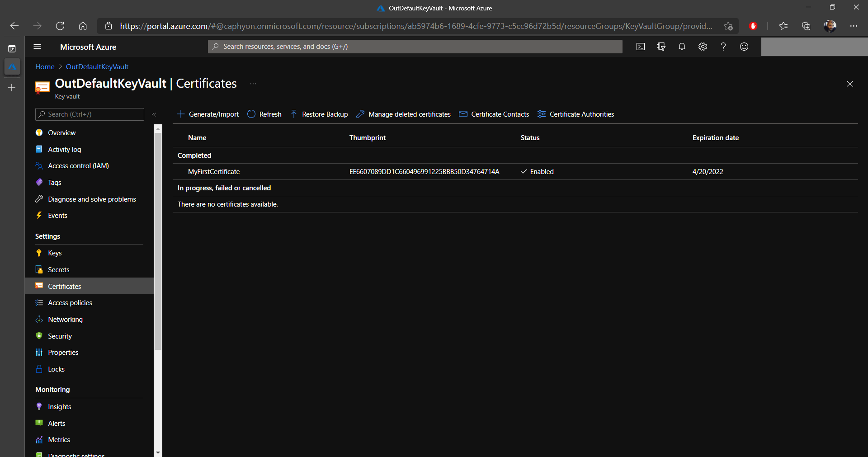Viewport: 868px width, 457px height.
Task: Click the sidebar scrollbar down arrow
Action: [x=158, y=452]
